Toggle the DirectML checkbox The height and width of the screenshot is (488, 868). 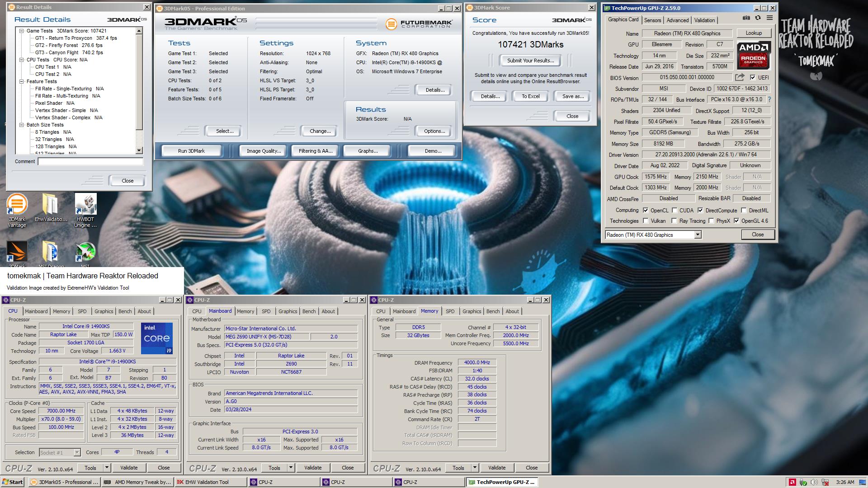click(744, 210)
